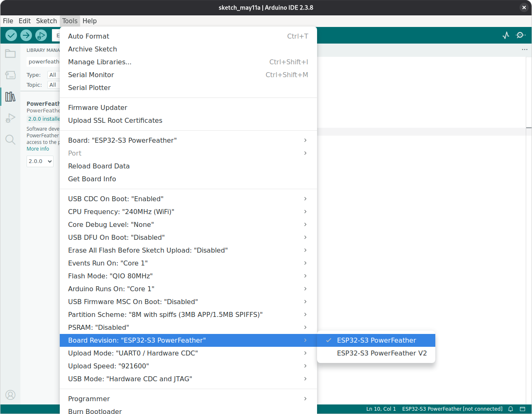This screenshot has height=414, width=532.
Task: Open the 2.0.0 library version dropdown
Action: (40, 161)
